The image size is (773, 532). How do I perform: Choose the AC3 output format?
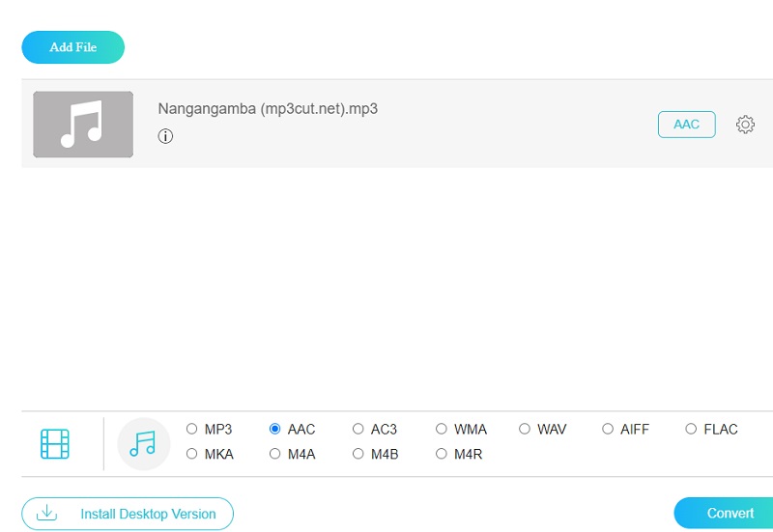[358, 430]
